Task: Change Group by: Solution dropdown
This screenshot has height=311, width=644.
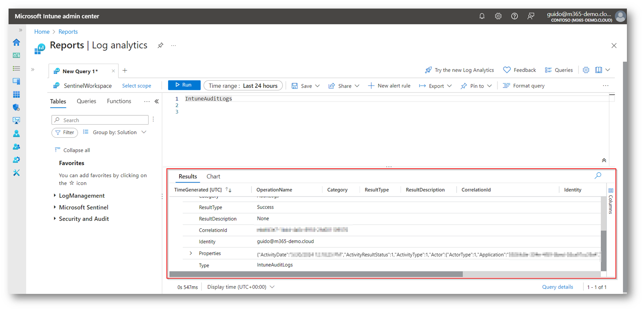Action: (x=115, y=132)
